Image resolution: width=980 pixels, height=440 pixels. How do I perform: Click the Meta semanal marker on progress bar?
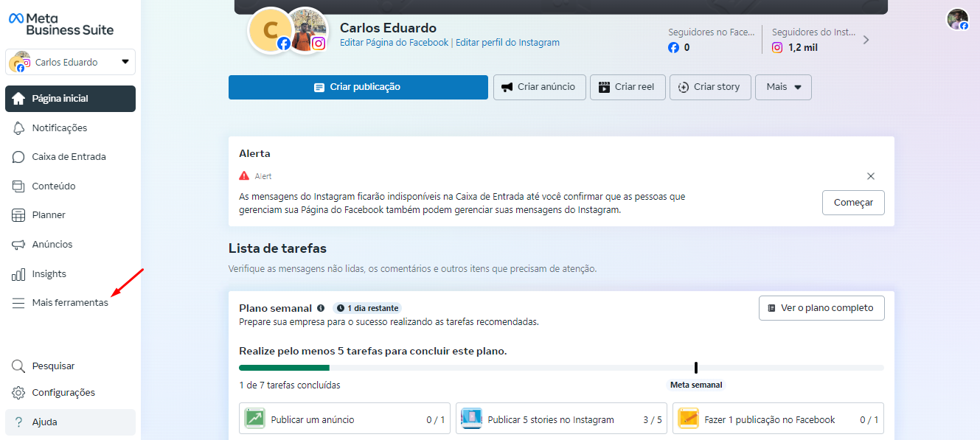pyautogui.click(x=696, y=368)
